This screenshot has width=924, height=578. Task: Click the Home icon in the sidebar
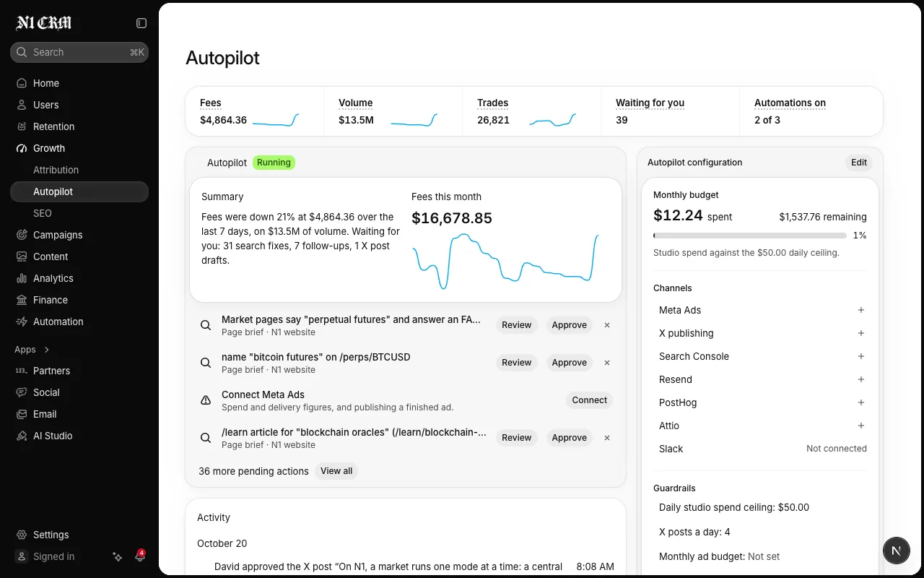coord(22,83)
